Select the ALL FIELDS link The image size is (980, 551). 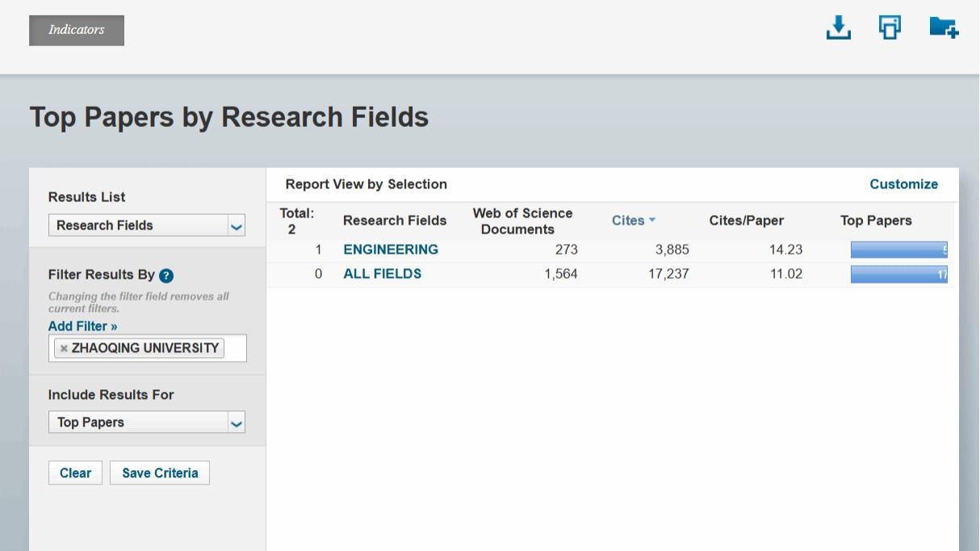(x=383, y=274)
